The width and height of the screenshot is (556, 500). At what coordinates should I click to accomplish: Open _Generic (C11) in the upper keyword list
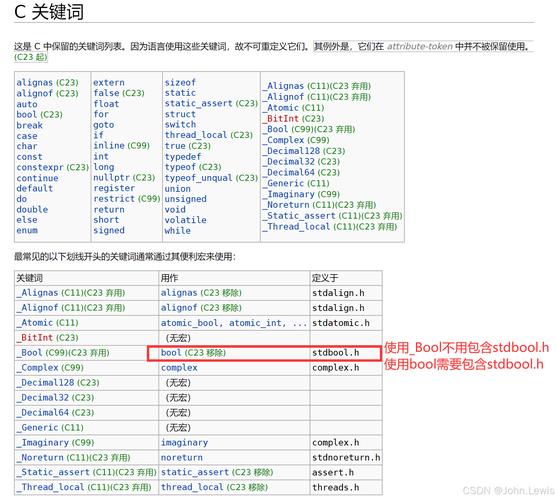click(296, 183)
